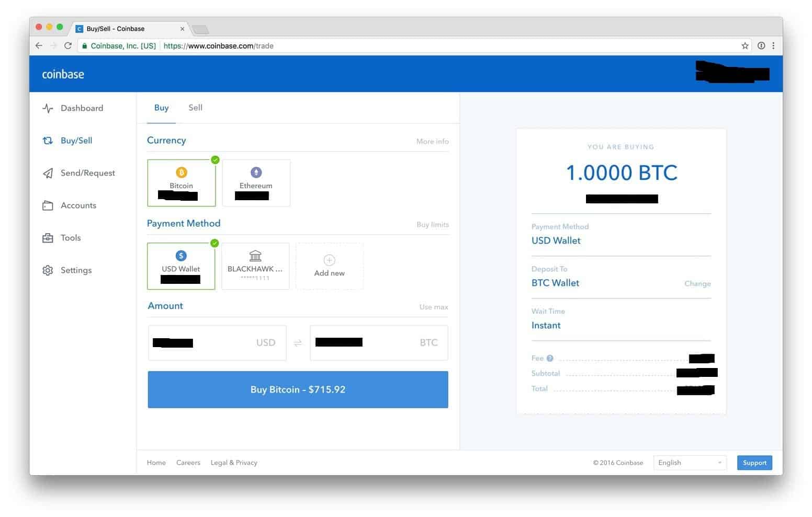Click the Buy/Sell arrows icon in sidebar
The width and height of the screenshot is (812, 517).
[x=48, y=141]
